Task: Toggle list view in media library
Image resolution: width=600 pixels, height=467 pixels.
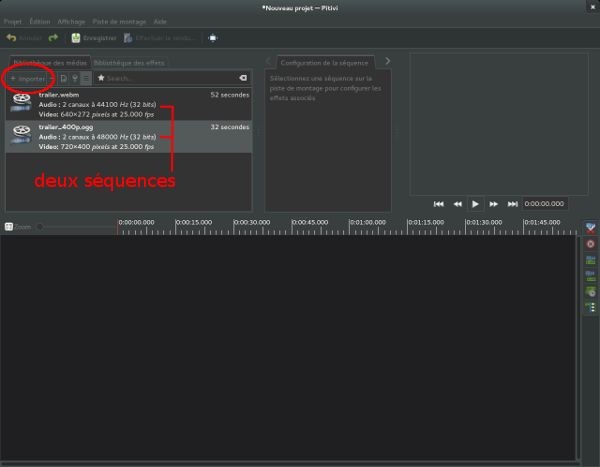Action: [86, 77]
